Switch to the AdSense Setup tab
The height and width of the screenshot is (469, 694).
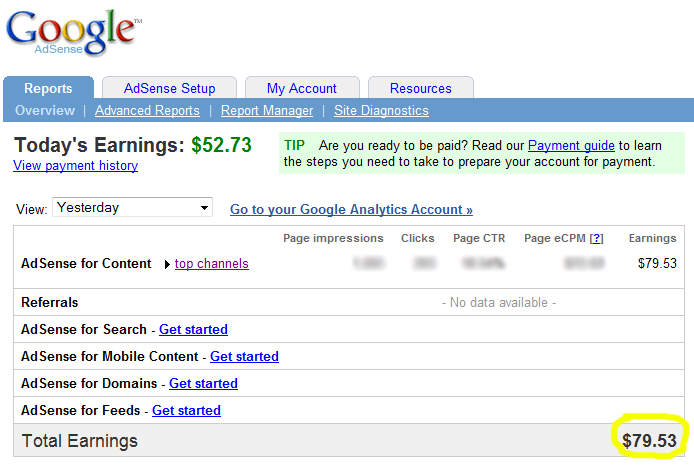pyautogui.click(x=170, y=88)
